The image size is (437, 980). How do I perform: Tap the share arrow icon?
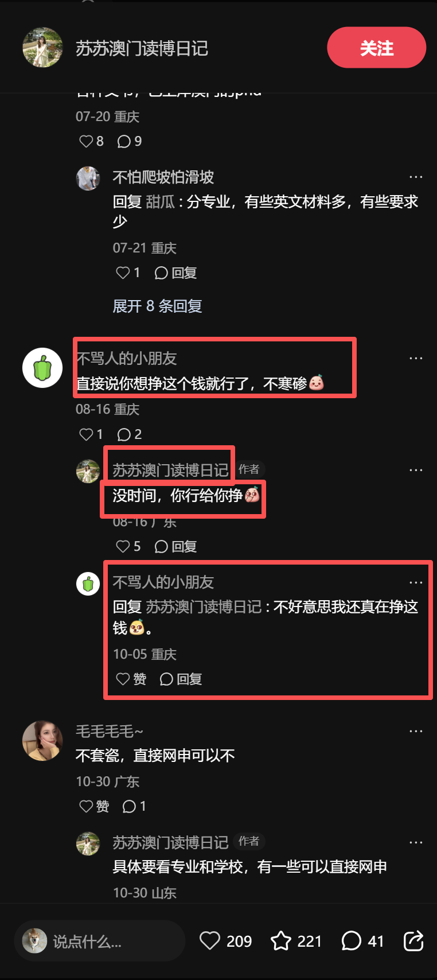coord(413,941)
